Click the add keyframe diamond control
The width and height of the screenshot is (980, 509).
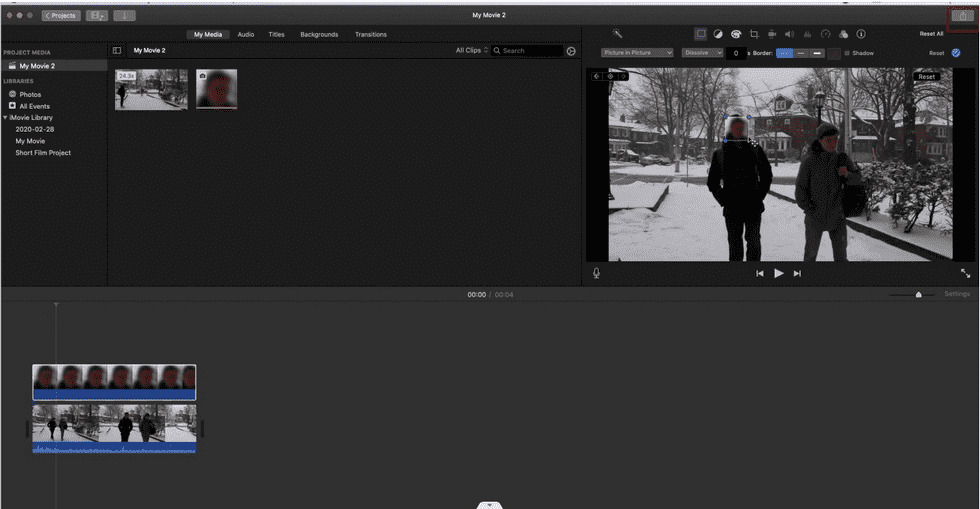tap(611, 76)
